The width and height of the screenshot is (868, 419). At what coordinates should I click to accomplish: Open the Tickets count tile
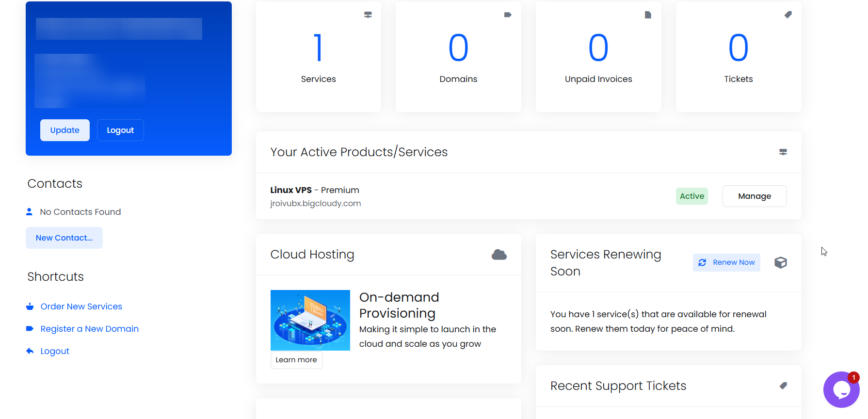[739, 57]
